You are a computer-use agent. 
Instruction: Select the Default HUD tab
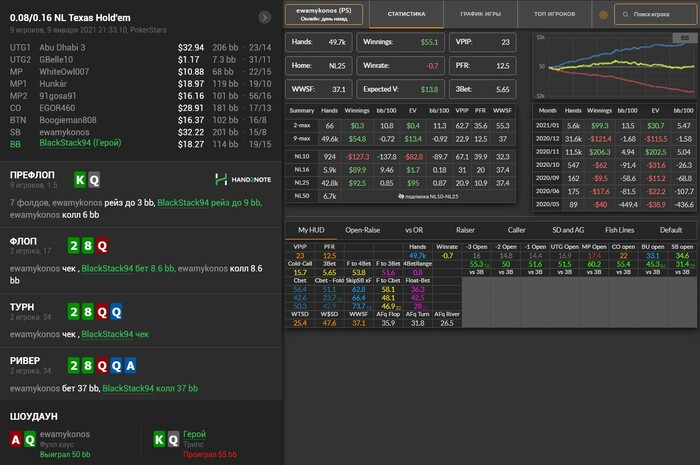click(x=671, y=230)
